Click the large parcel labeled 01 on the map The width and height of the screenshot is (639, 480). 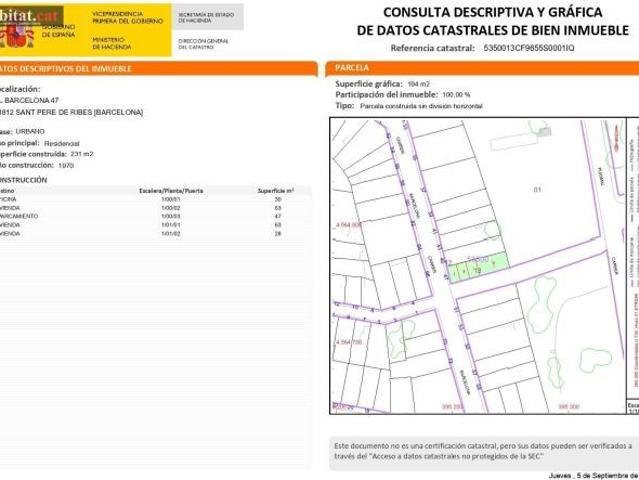pyautogui.click(x=537, y=189)
